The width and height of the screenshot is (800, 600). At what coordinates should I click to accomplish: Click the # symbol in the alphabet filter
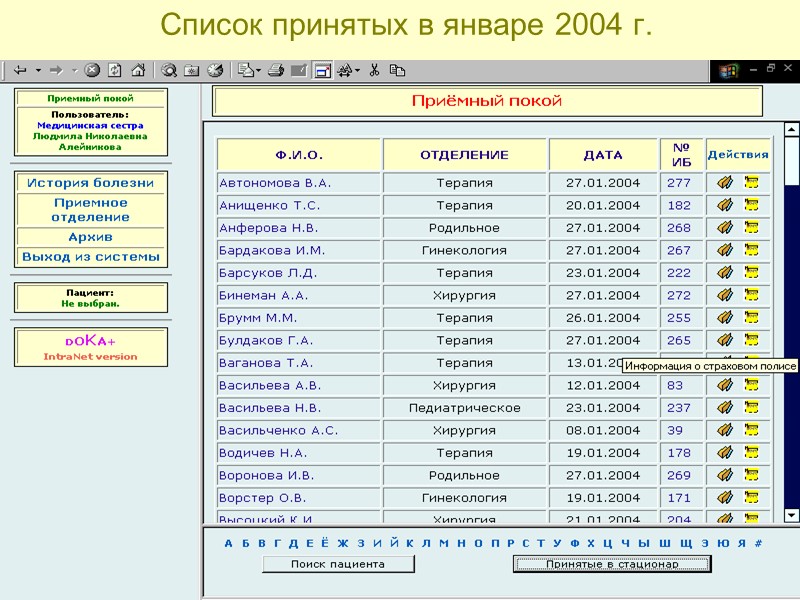click(758, 543)
